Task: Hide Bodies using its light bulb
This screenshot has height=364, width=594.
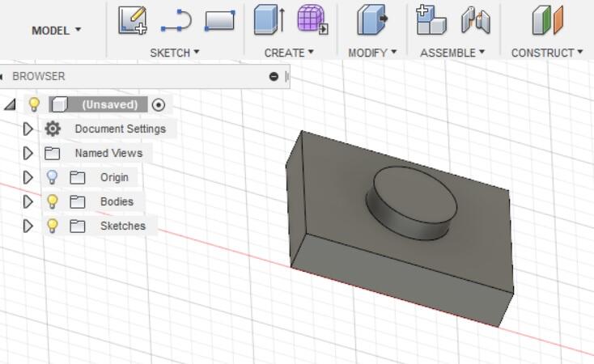Action: [53, 201]
